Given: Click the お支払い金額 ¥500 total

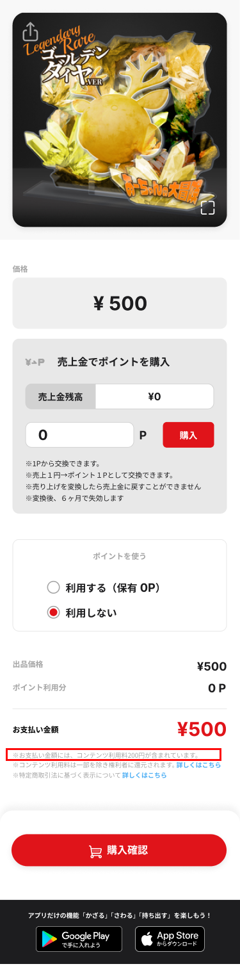Looking at the screenshot, I should point(120,730).
